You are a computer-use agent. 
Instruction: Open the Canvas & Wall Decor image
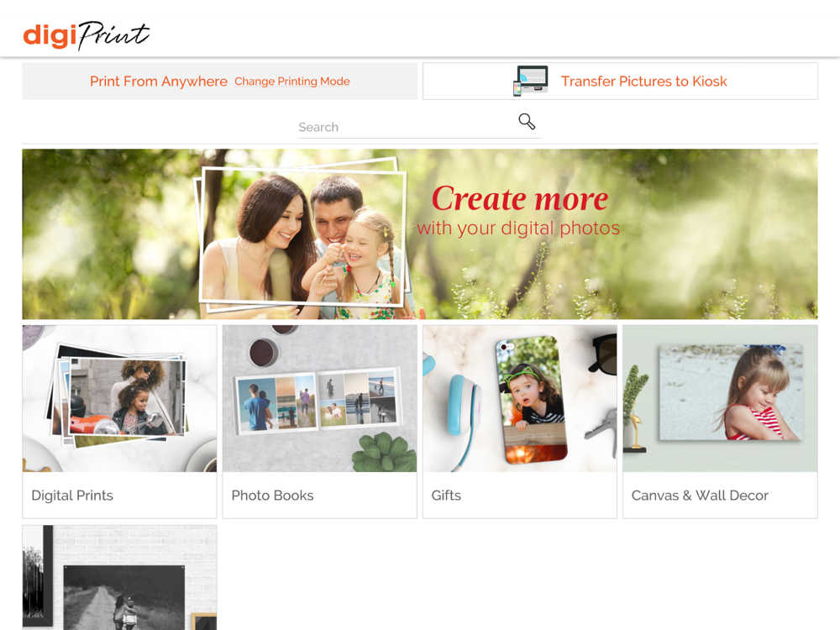click(720, 398)
